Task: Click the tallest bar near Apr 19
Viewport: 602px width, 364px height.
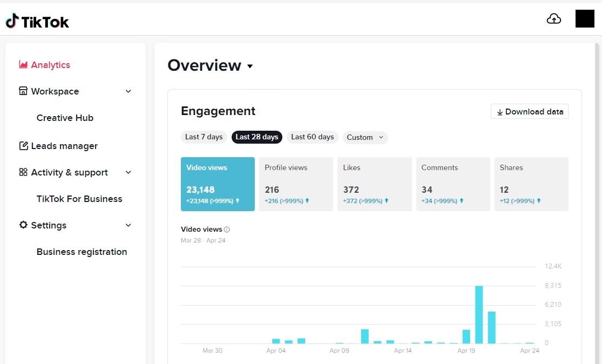Action: (x=479, y=314)
